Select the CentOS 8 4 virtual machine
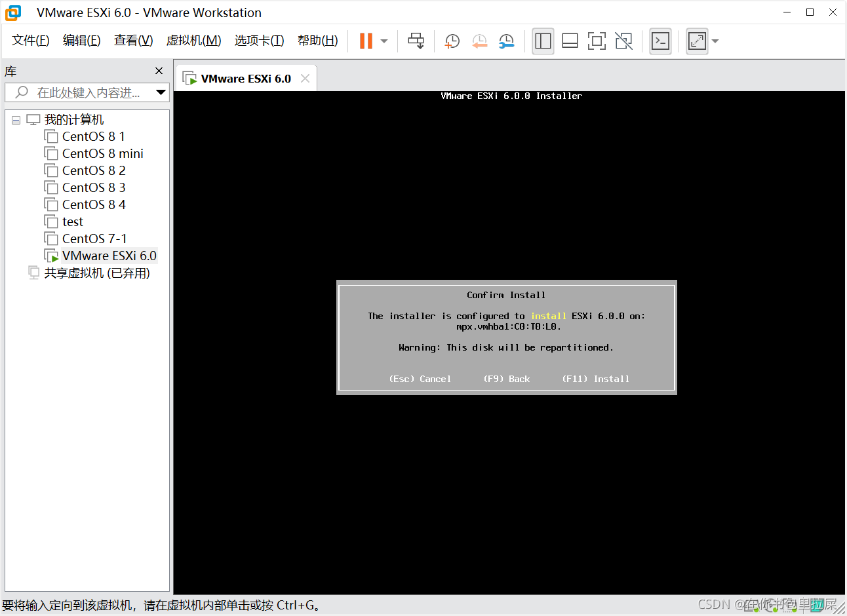This screenshot has height=616, width=847. [94, 204]
